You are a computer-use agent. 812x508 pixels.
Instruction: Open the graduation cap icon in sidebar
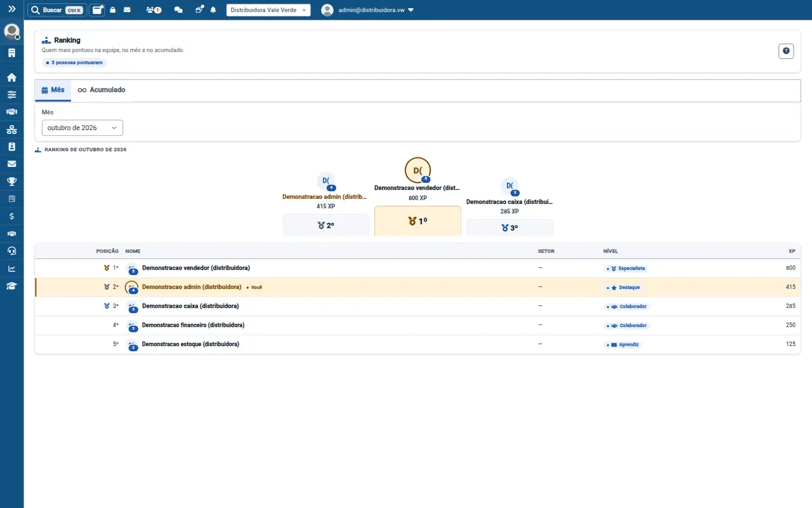[x=11, y=286]
